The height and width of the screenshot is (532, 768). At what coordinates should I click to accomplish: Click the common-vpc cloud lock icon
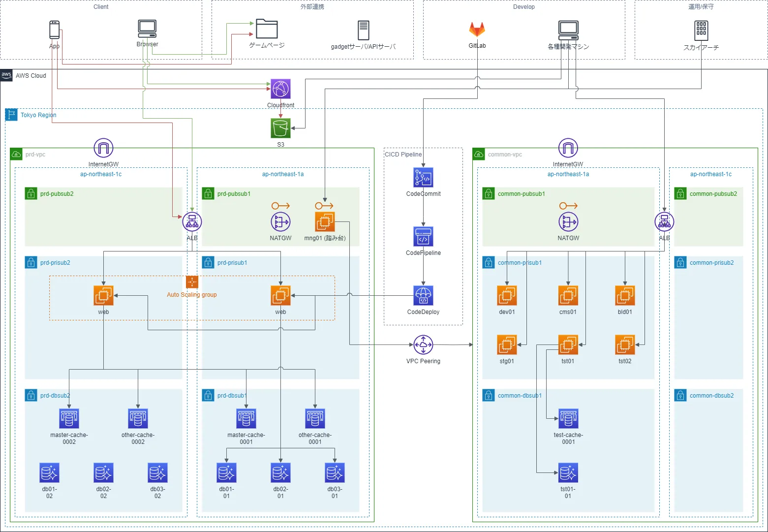coord(479,154)
